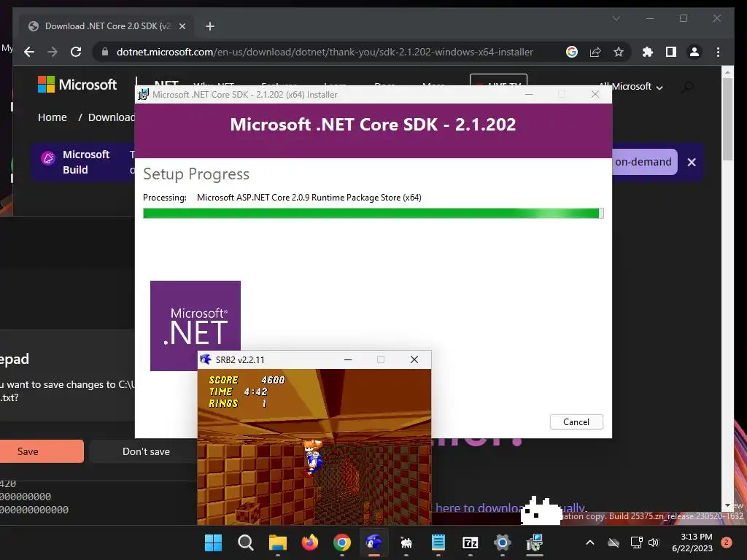Image resolution: width=747 pixels, height=560 pixels.
Task: Switch to Notepad in taskbar
Action: (438, 542)
